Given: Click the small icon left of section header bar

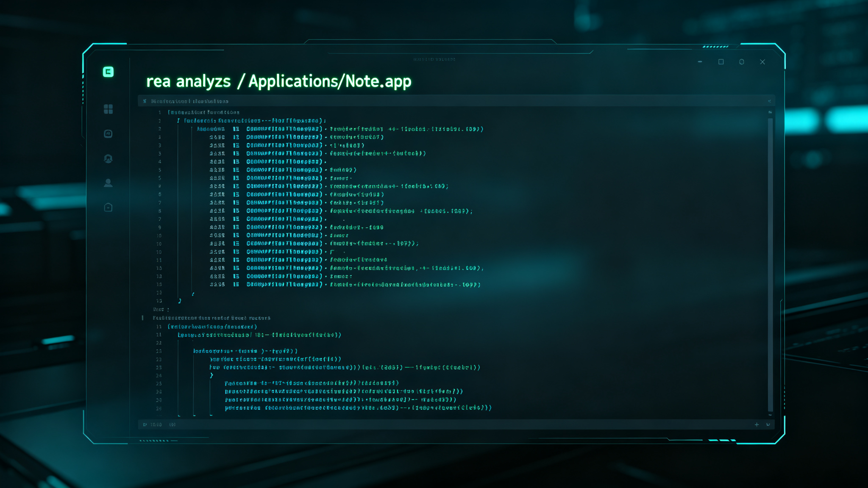Looking at the screenshot, I should [x=145, y=101].
